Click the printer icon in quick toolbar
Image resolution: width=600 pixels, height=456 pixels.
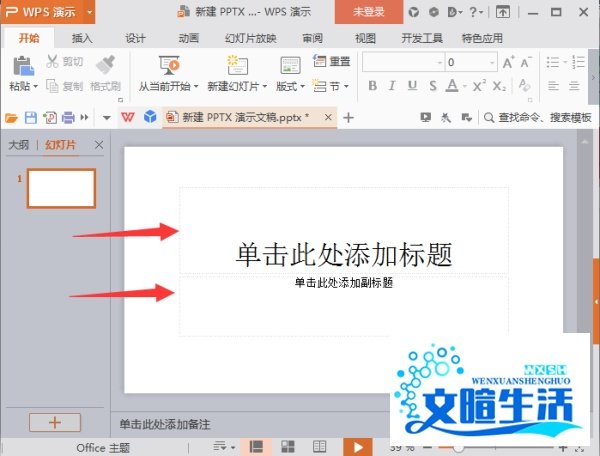[x=68, y=117]
